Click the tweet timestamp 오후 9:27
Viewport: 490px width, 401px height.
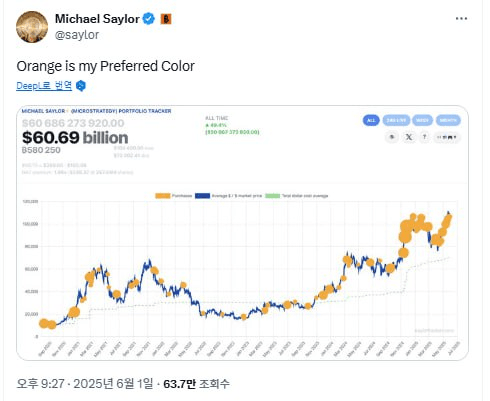pyautogui.click(x=40, y=383)
